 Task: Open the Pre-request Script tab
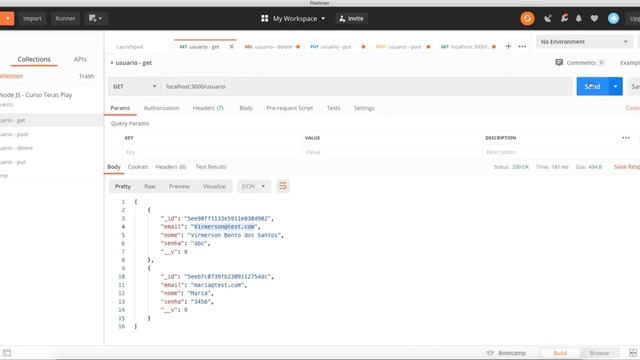click(289, 108)
